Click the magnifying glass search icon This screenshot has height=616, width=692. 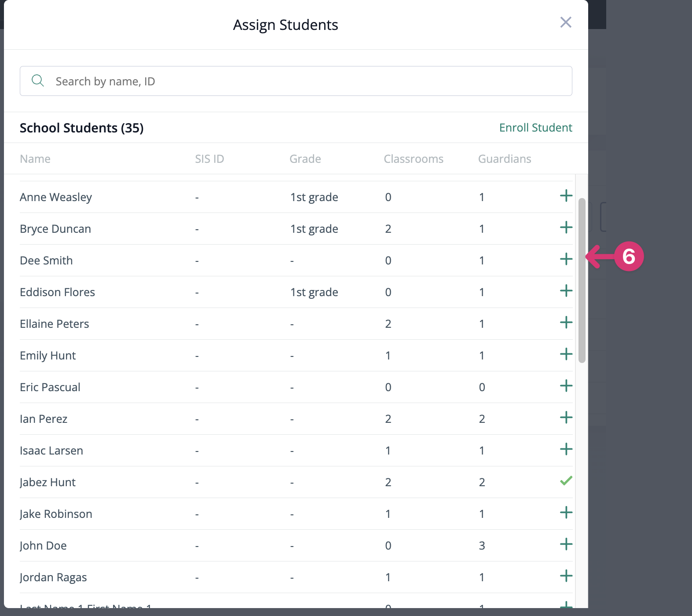click(x=38, y=81)
